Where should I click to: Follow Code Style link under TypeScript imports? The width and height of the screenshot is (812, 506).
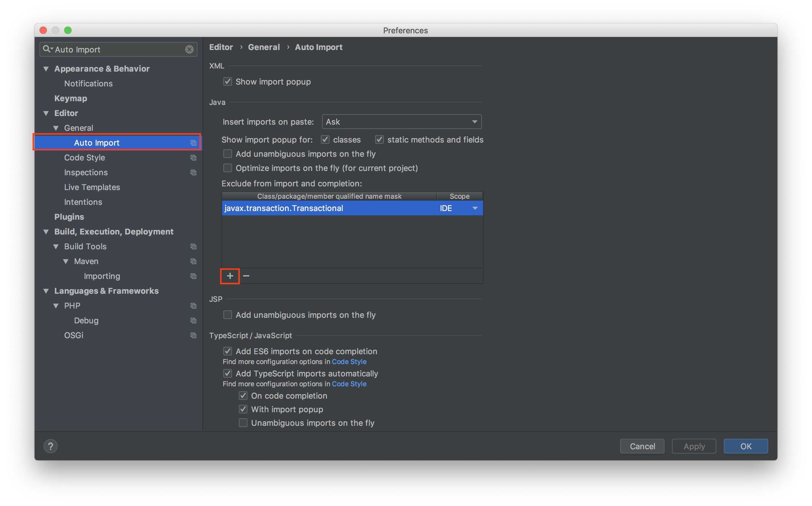(x=349, y=384)
